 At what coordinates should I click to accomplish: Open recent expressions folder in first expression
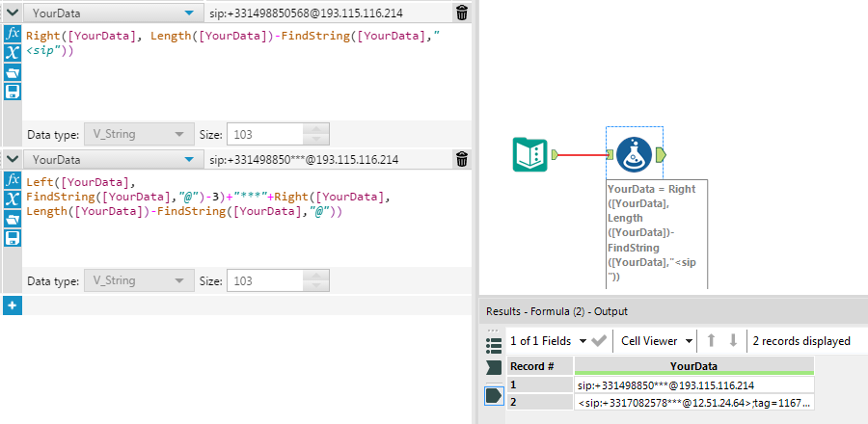(x=13, y=72)
